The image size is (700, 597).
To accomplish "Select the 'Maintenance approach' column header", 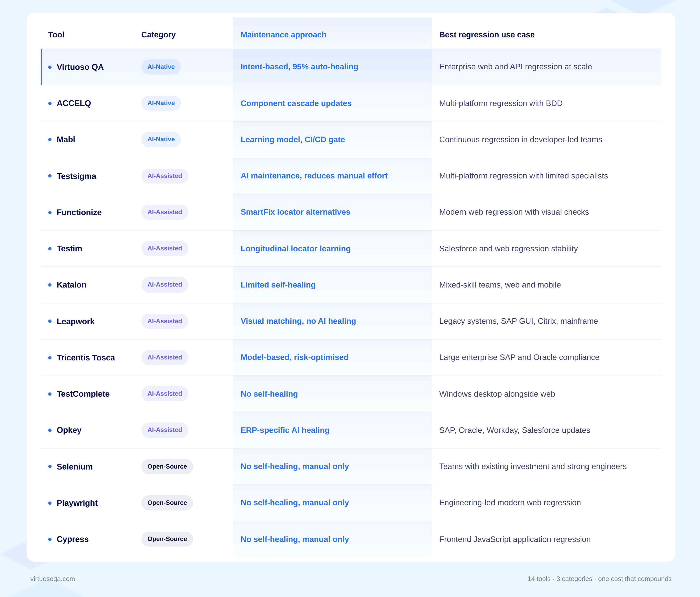I will coord(284,35).
